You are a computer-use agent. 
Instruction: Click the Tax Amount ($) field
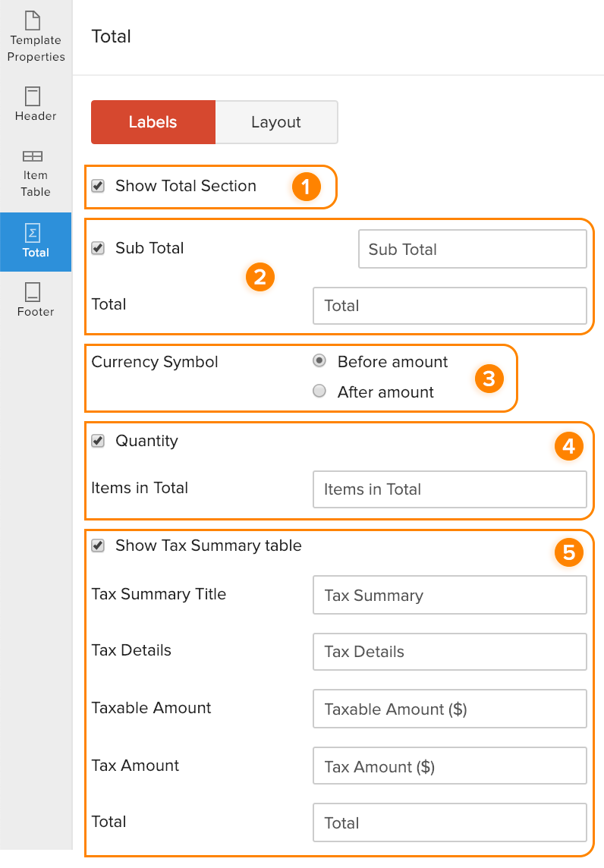pyautogui.click(x=449, y=766)
